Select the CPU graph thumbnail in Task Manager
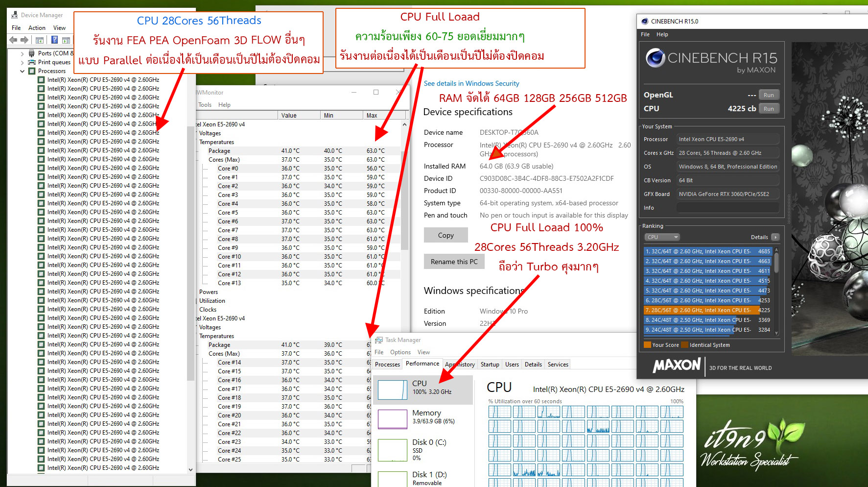Viewport: 868px width, 487px height. click(x=393, y=390)
